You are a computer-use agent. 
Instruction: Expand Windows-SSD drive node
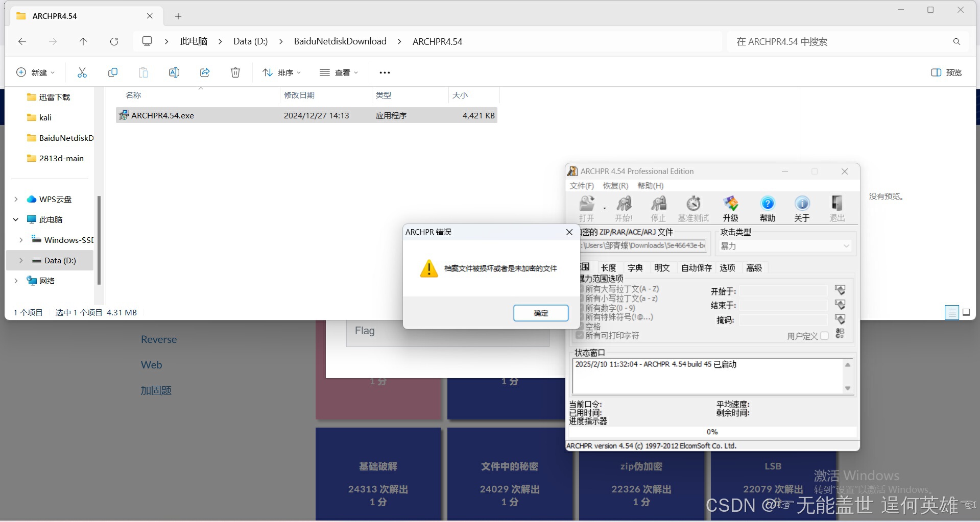(21, 240)
